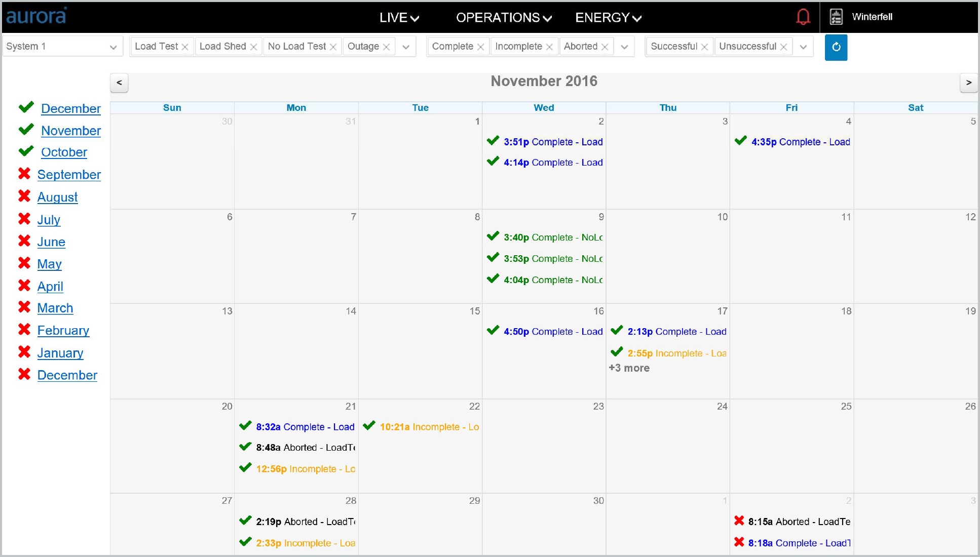Remove the Incomplete status tag
The height and width of the screenshot is (557, 980).
tap(549, 47)
